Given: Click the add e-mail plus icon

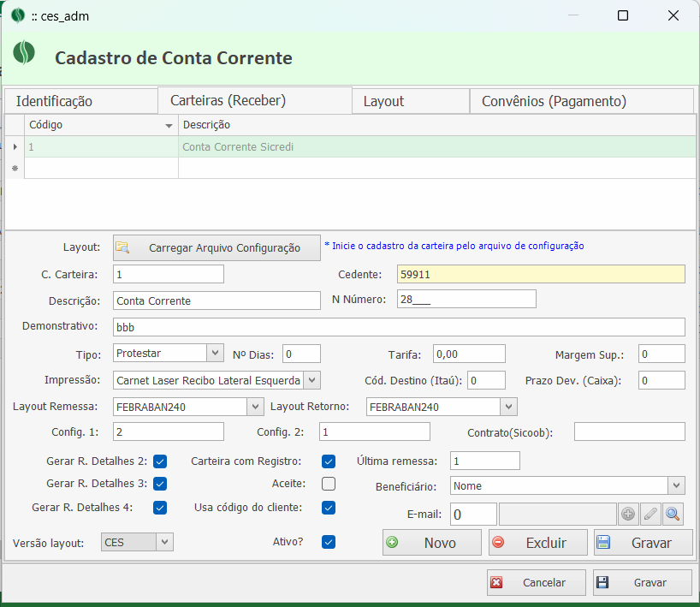Looking at the screenshot, I should pyautogui.click(x=628, y=514).
